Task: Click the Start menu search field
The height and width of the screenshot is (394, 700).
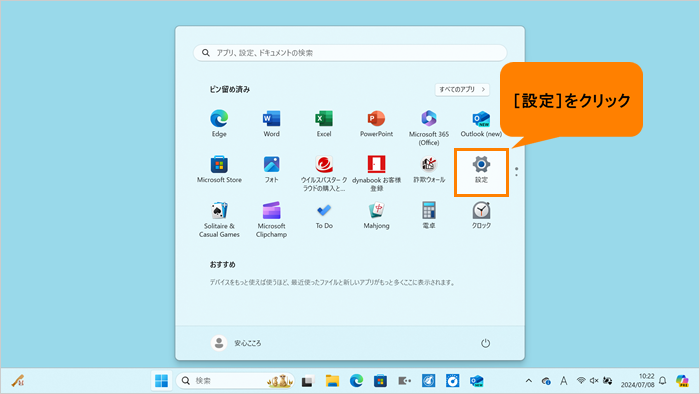Action: tap(350, 53)
